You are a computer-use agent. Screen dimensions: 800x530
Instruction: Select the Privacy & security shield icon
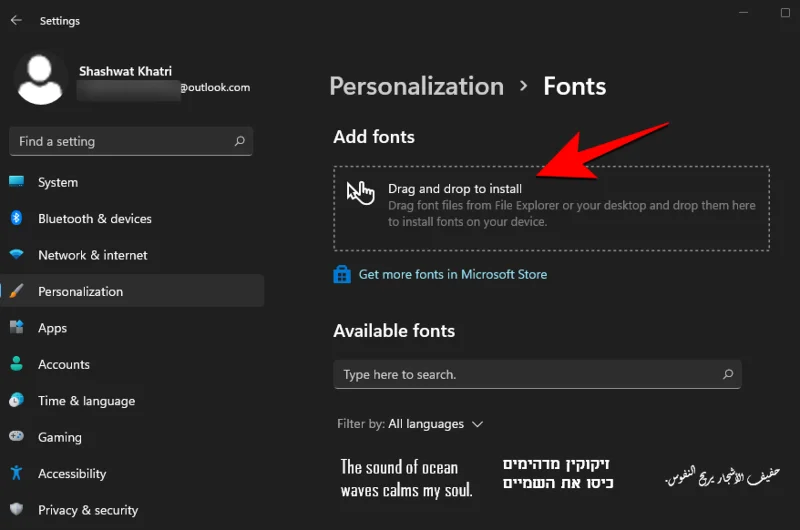pyautogui.click(x=16, y=509)
